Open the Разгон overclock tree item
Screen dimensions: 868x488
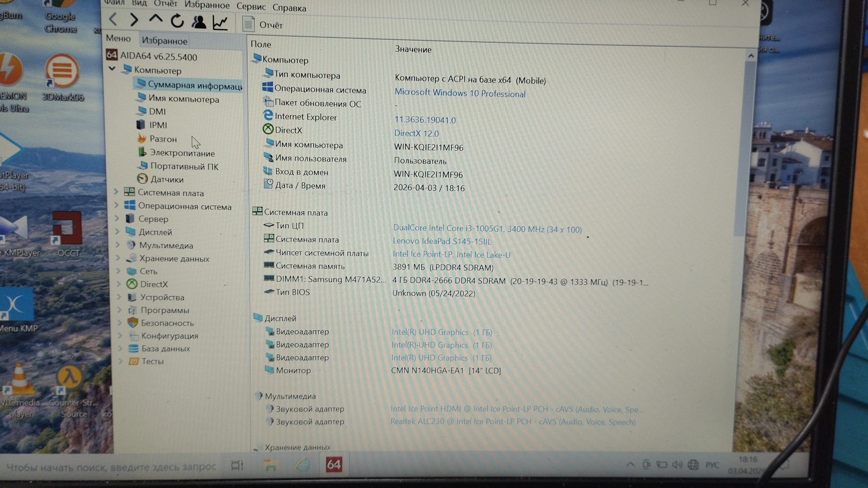pyautogui.click(x=163, y=139)
